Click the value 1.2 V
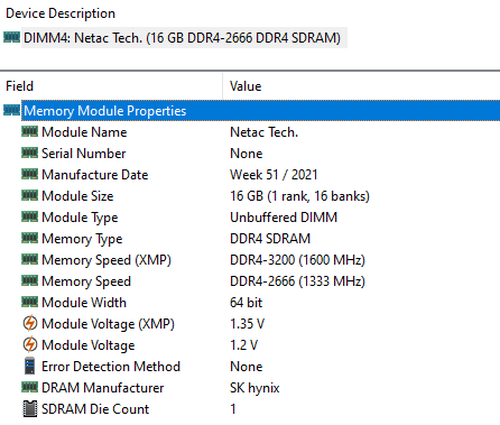This screenshot has height=425, width=500. click(244, 345)
